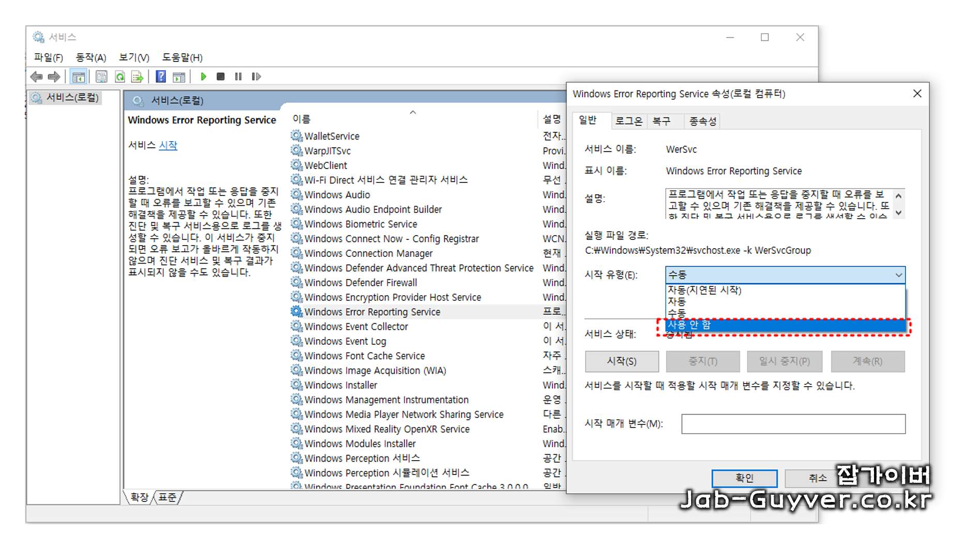Toggle the action pane toolbar icon
Viewport: 980px width, 549px height.
tap(179, 77)
